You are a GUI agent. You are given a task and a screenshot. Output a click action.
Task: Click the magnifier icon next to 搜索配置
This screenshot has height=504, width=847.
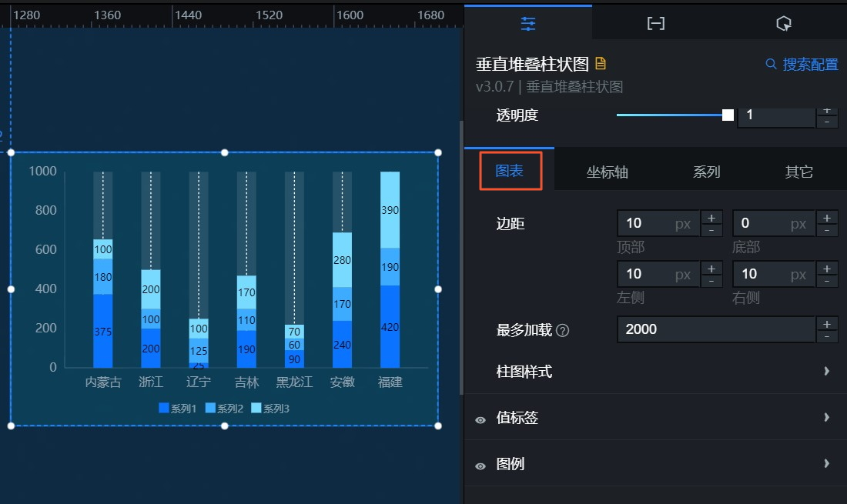pyautogui.click(x=771, y=65)
